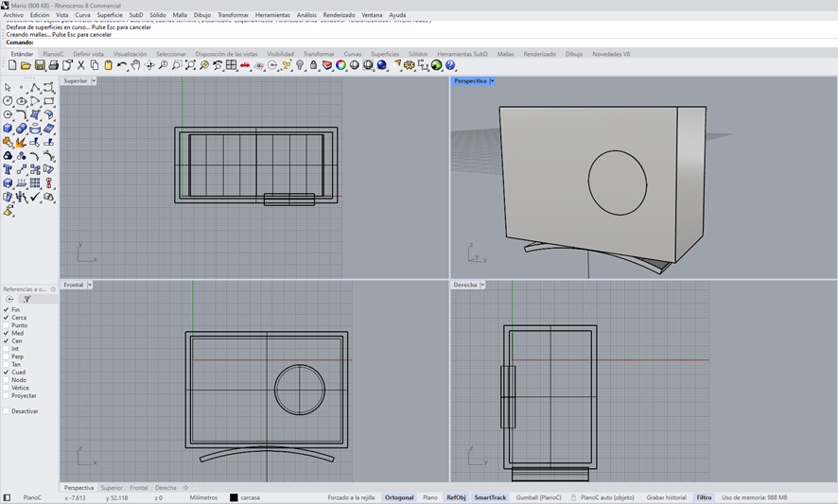Image resolution: width=838 pixels, height=504 pixels.
Task: Select the Text object tool
Action: point(8,169)
